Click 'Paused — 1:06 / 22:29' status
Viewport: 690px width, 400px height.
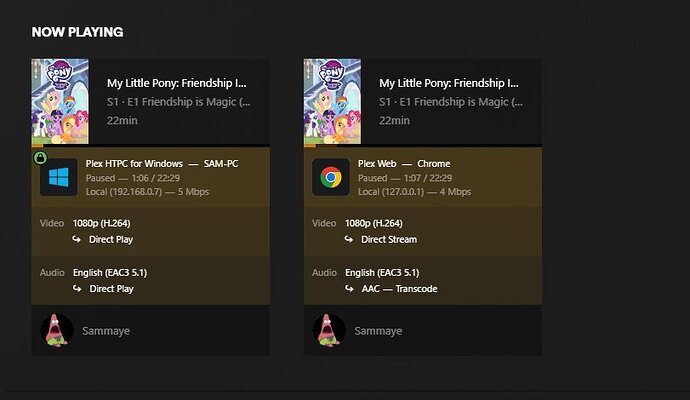coord(133,178)
